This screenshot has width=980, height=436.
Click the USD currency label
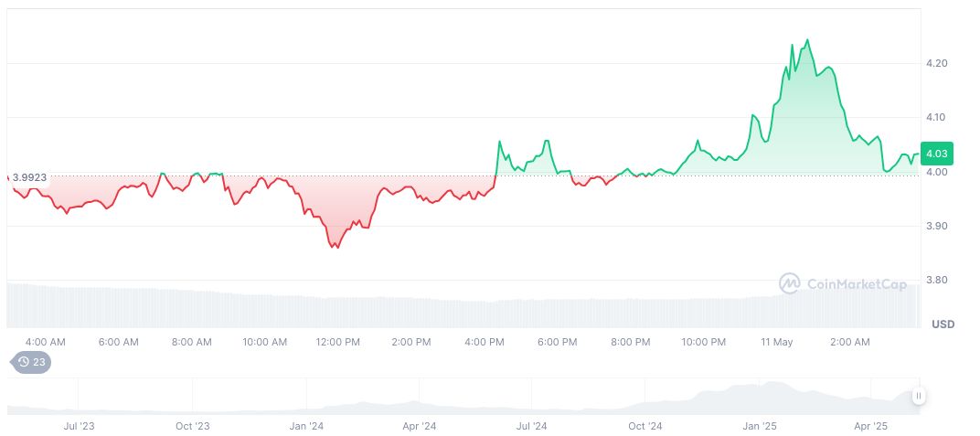point(943,324)
